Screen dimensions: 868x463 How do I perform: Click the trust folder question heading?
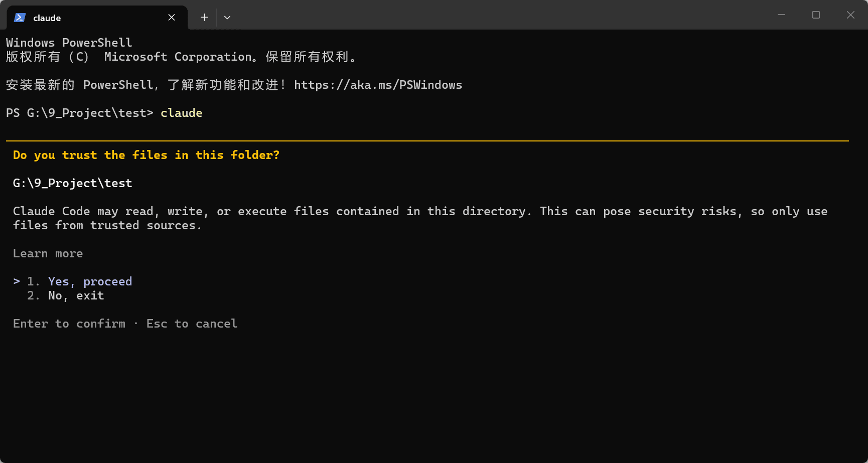146,155
